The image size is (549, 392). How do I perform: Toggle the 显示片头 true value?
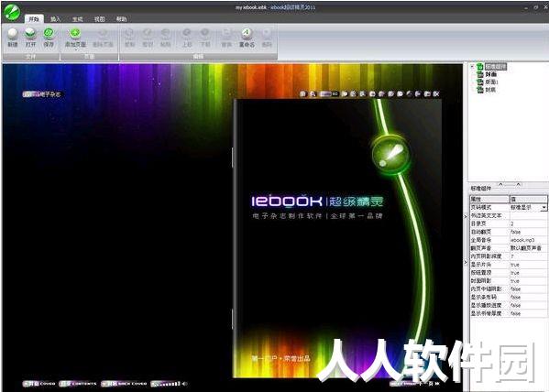coord(528,265)
